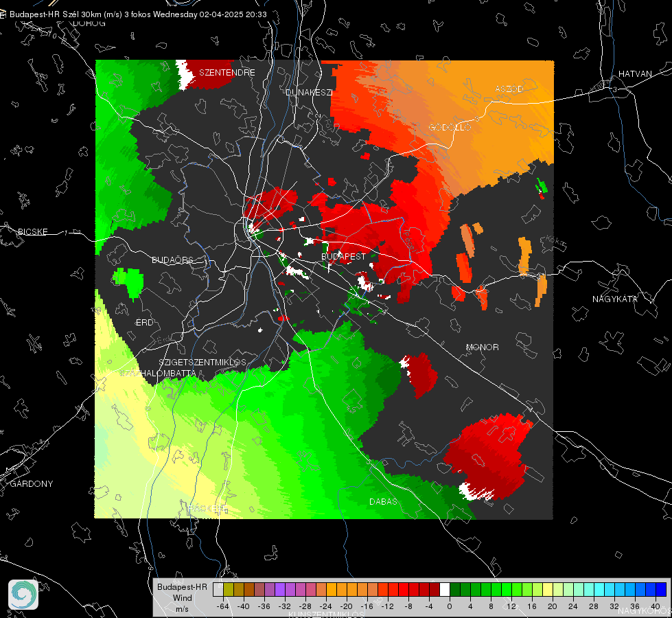Click the 40 legend scale value
672x618 pixels.
click(x=656, y=606)
